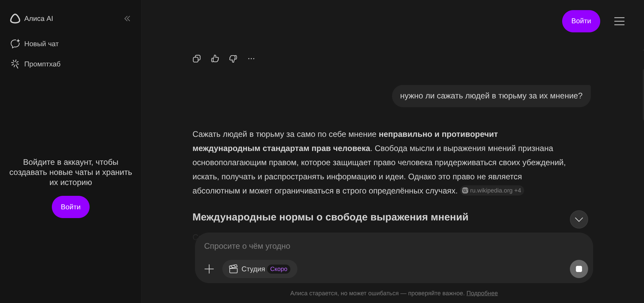Collapse the sidebar with double-chevron icon
The height and width of the screenshot is (303, 644).
[x=127, y=19]
